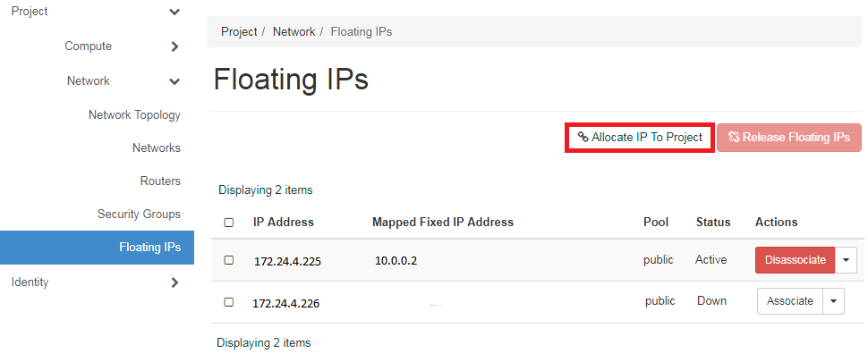Check the box for IP 172.24.4.226

point(228,302)
